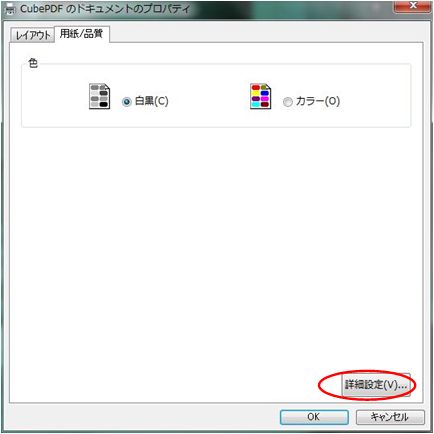Select the 用紙/品質 tab

tap(82, 34)
